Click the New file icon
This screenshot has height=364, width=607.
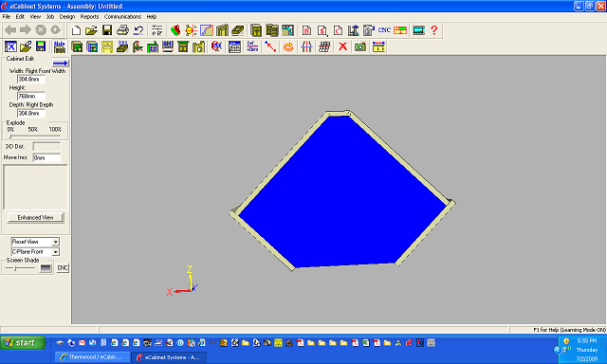(76, 30)
